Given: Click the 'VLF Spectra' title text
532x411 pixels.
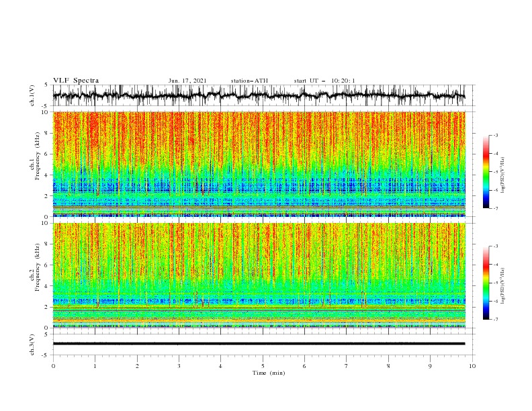Looking at the screenshot, I should [76, 81].
